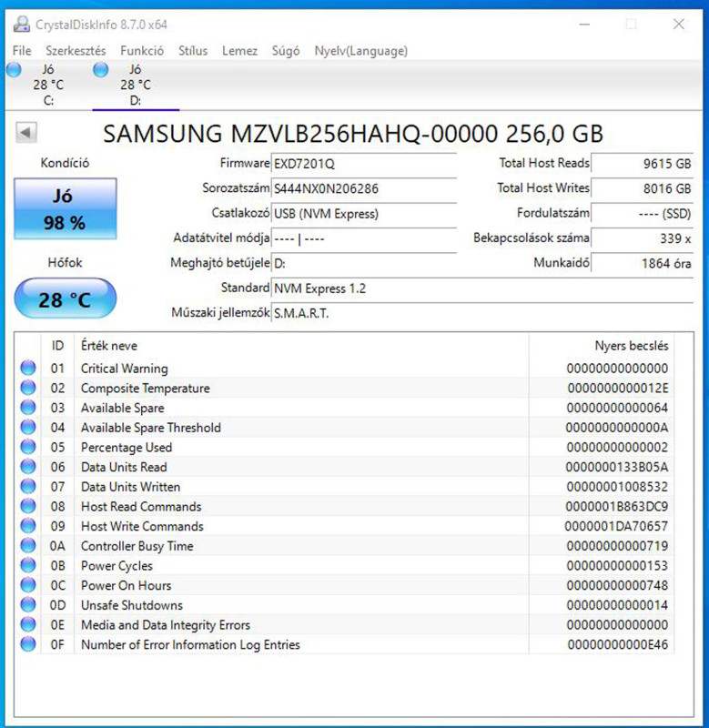Open the Lemez menu
This screenshot has width=709, height=728.
tap(239, 51)
